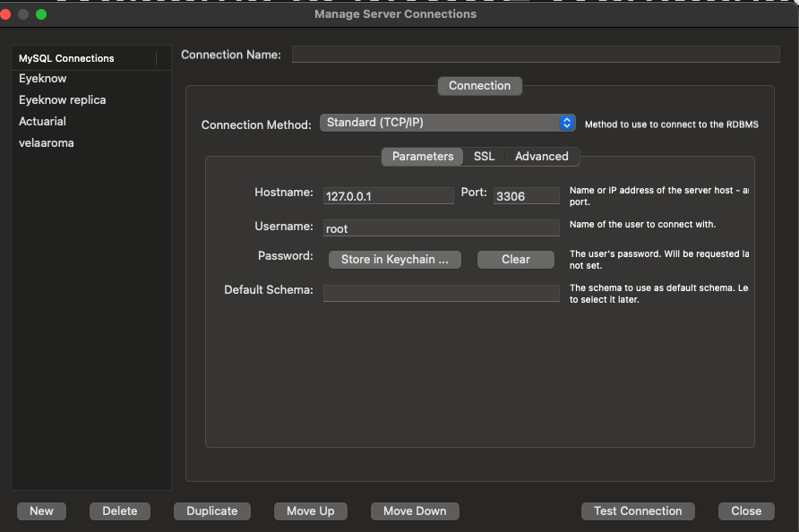Click the Move Up button
Image resolution: width=799 pixels, height=532 pixels.
point(310,511)
